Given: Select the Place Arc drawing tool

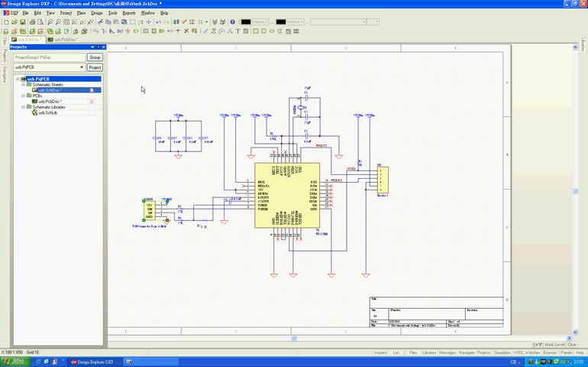Looking at the screenshot, I should [221, 31].
